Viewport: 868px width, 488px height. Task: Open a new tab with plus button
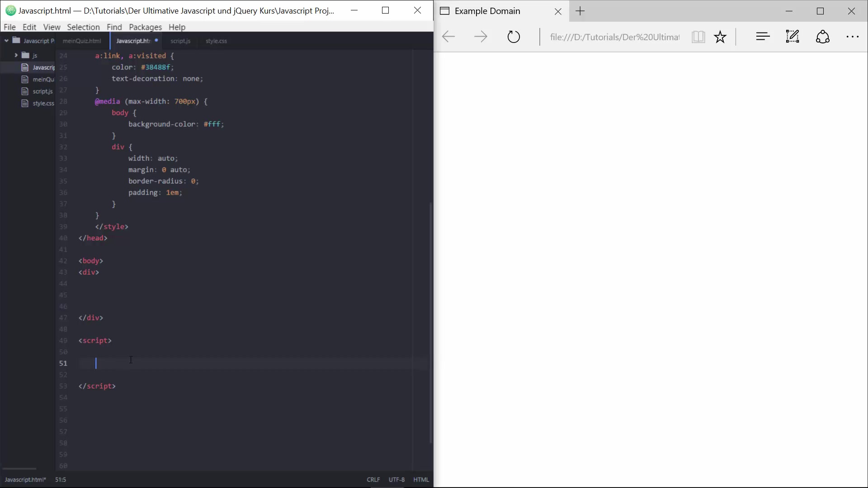pos(580,11)
